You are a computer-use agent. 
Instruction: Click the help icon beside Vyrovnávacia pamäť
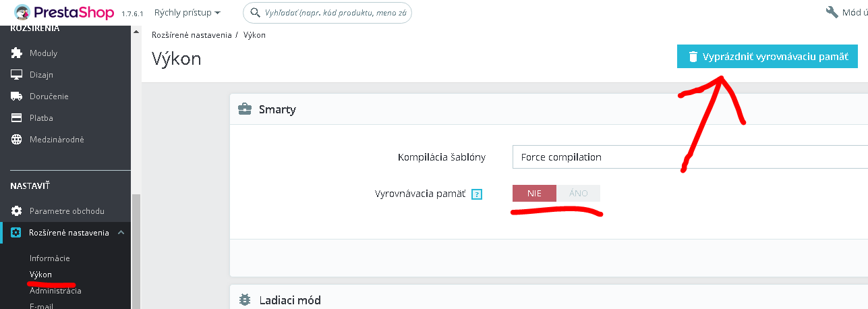coord(477,194)
